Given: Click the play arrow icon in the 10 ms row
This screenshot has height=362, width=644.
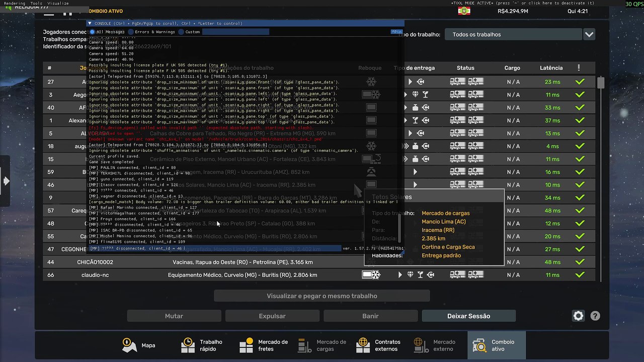Looking at the screenshot, I should coord(415,185).
